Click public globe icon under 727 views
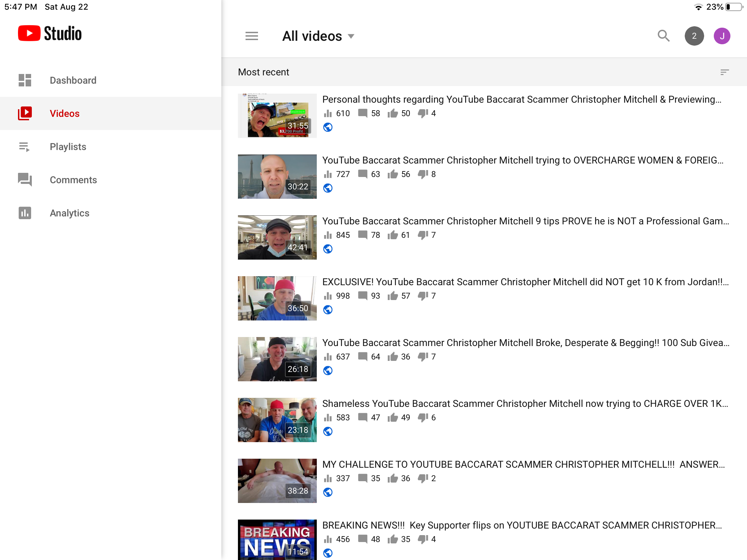 coord(328,188)
